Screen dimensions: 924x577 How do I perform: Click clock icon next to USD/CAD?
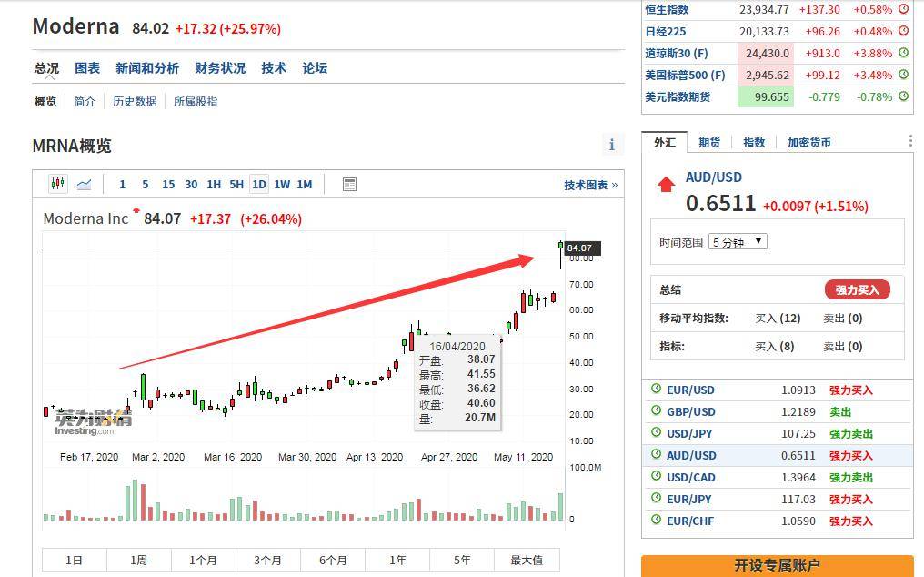pos(656,476)
